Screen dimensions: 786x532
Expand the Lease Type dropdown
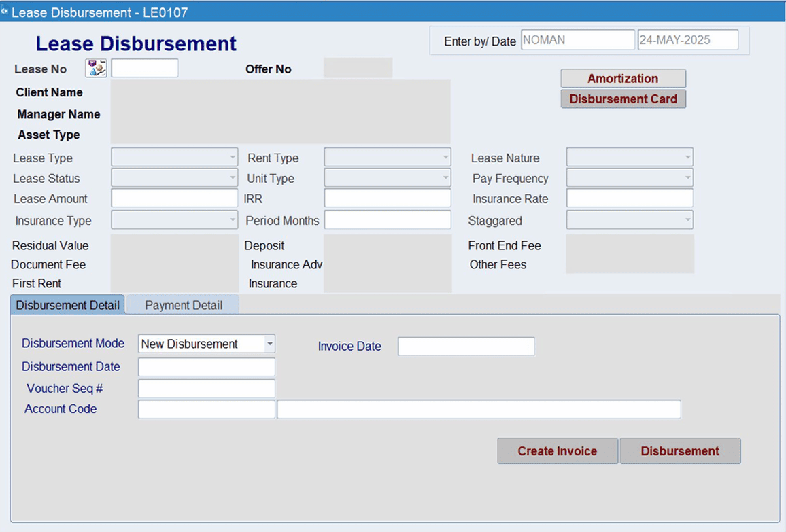[232, 158]
